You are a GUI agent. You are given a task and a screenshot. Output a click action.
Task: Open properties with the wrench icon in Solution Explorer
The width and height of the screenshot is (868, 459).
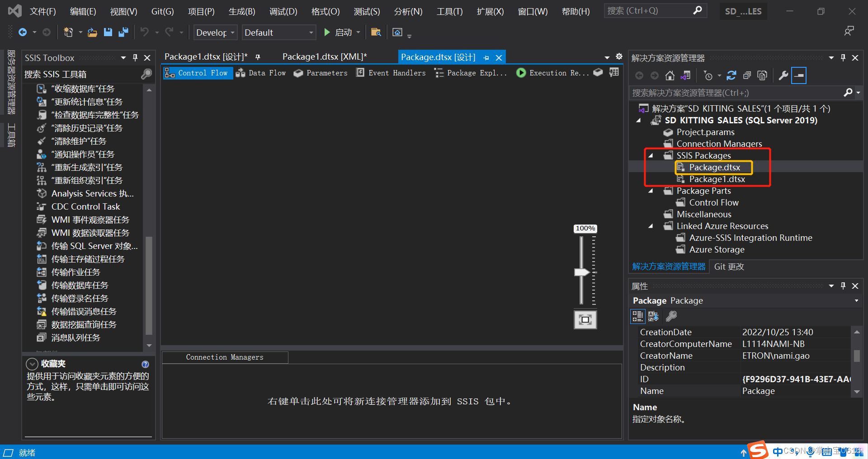tap(783, 75)
